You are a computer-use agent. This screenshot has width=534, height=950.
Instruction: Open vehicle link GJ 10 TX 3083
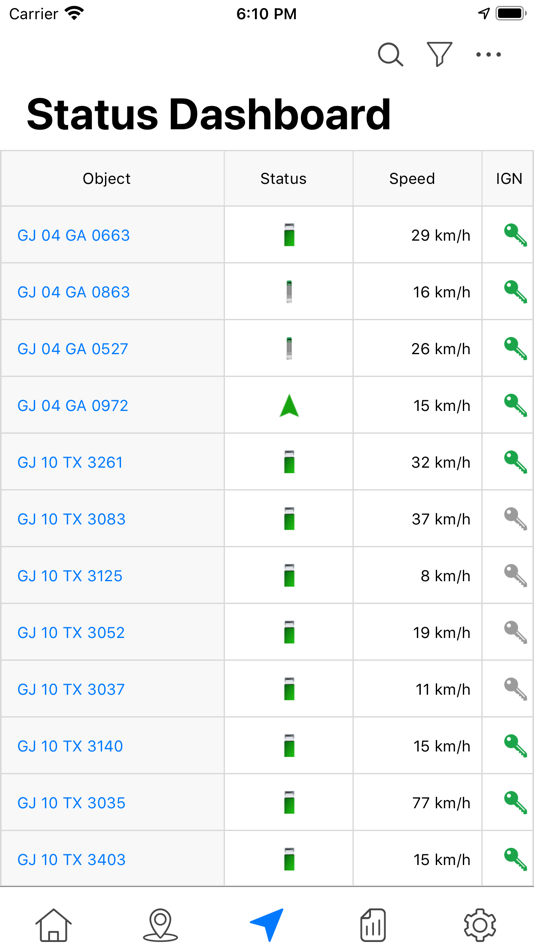tap(72, 519)
